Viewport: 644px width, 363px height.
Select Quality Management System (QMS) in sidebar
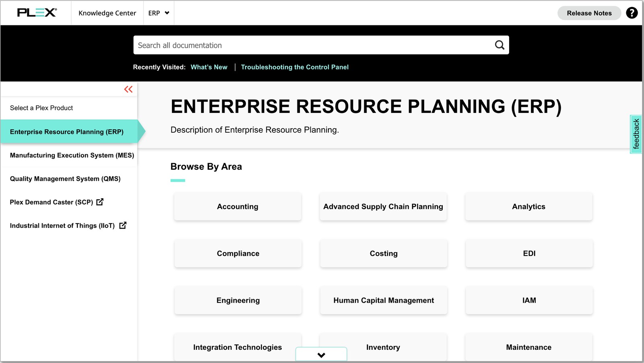click(65, 178)
